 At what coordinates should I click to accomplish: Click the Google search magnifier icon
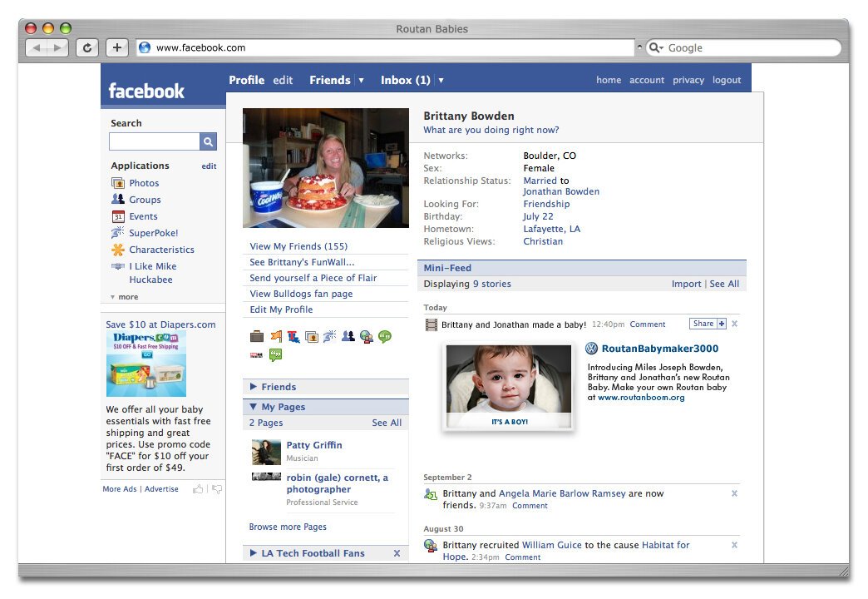click(653, 47)
